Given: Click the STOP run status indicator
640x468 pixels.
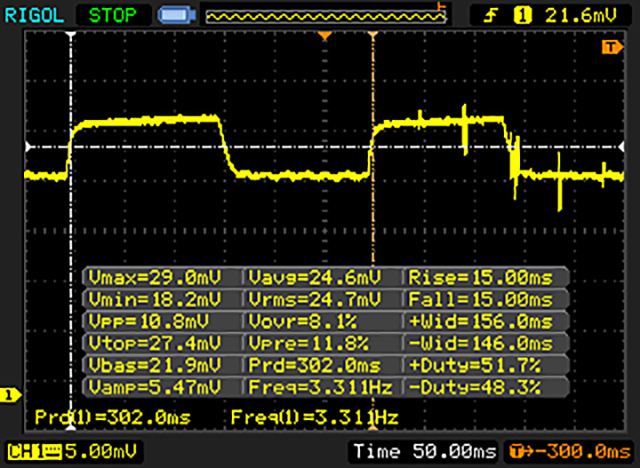Looking at the screenshot, I should (112, 16).
